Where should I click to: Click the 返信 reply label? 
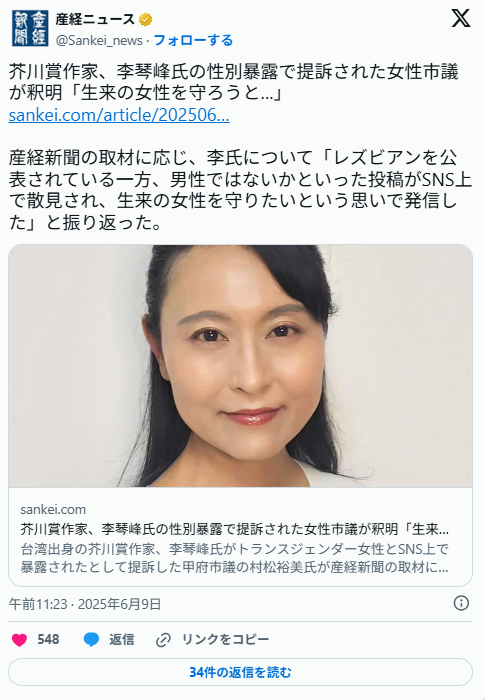tap(121, 640)
